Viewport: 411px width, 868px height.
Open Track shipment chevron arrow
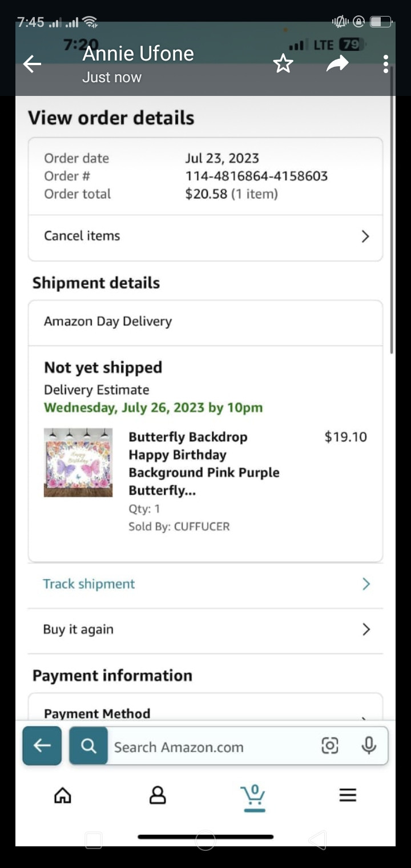(x=366, y=584)
